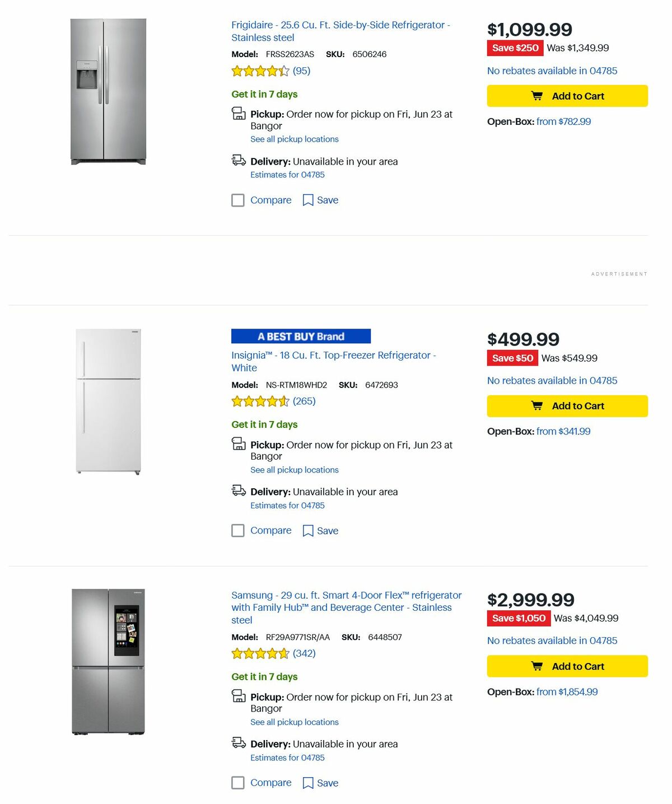Click the delivery truck icon under the Insignia listing
This screenshot has height=804, width=672.
(239, 490)
